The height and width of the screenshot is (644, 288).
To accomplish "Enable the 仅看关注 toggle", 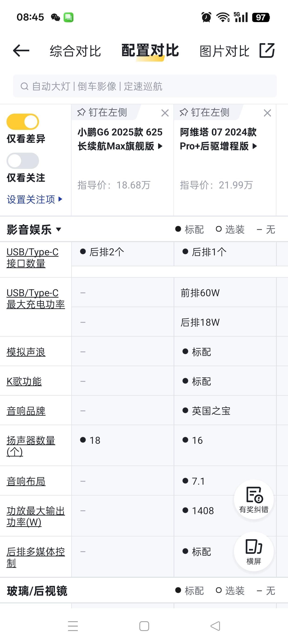I will pyautogui.click(x=23, y=161).
